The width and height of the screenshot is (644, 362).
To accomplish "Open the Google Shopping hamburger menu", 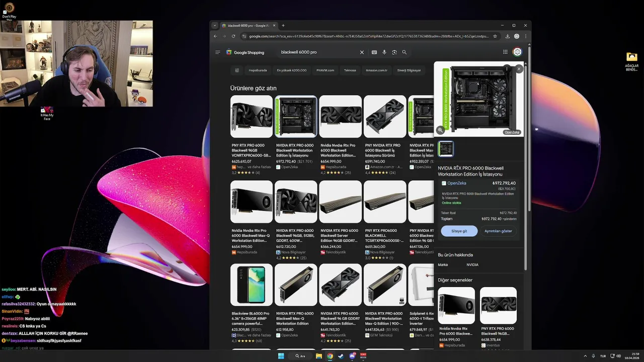I will click(x=217, y=52).
